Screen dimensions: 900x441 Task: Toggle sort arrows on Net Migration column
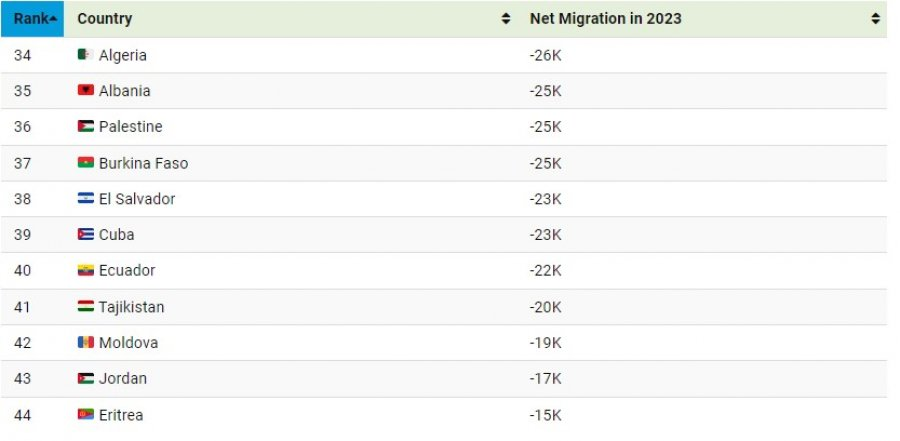tap(875, 18)
